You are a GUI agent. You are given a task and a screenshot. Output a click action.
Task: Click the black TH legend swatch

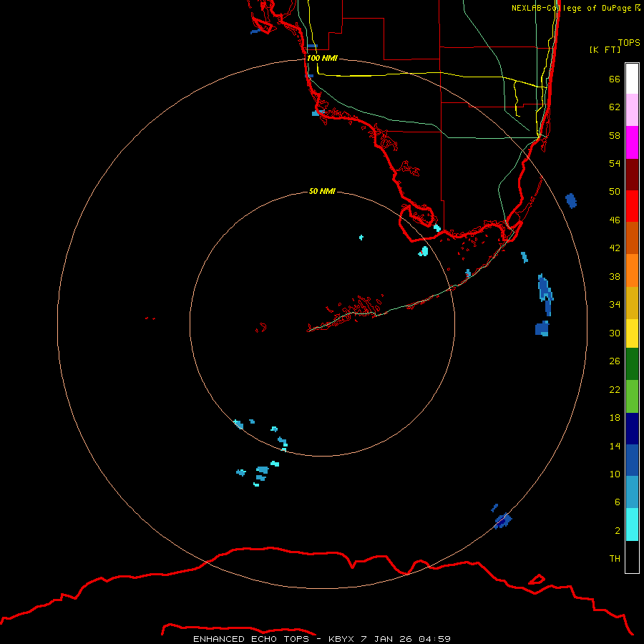point(632,557)
